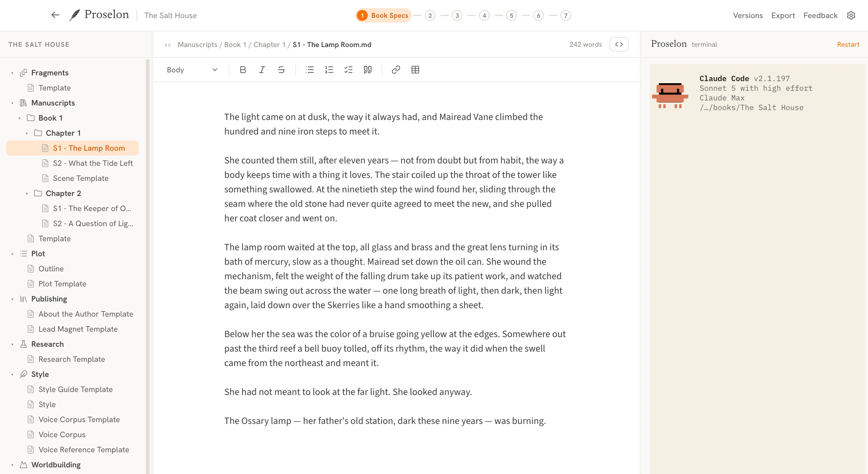The width and height of the screenshot is (868, 474).
Task: Insert a hyperlink
Action: pos(396,70)
